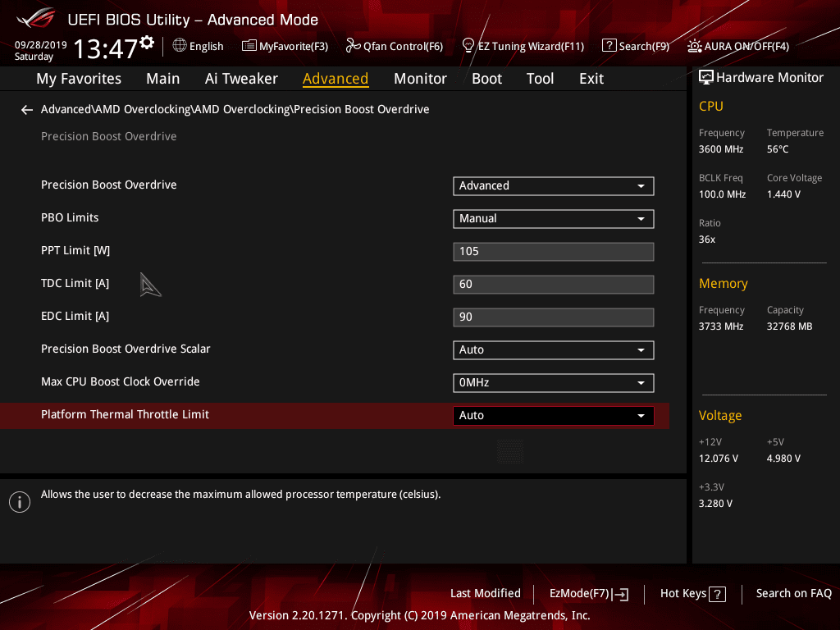Click the EZ Tuning Wizard bulb icon

pos(468,46)
